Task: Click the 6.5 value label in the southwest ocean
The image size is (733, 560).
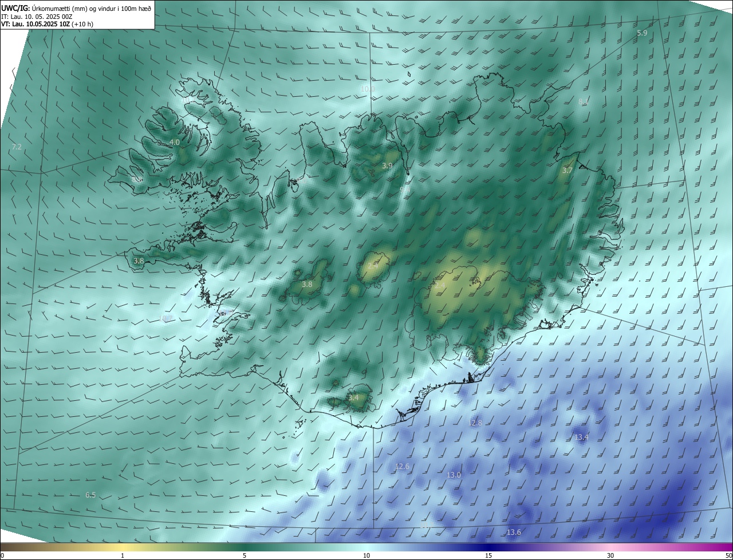Action: [90, 495]
